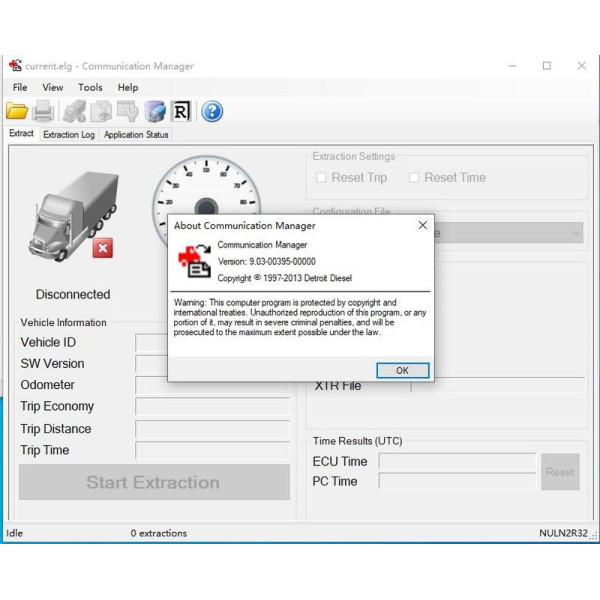Click the truck image icon
The image size is (600, 600).
coord(73,214)
